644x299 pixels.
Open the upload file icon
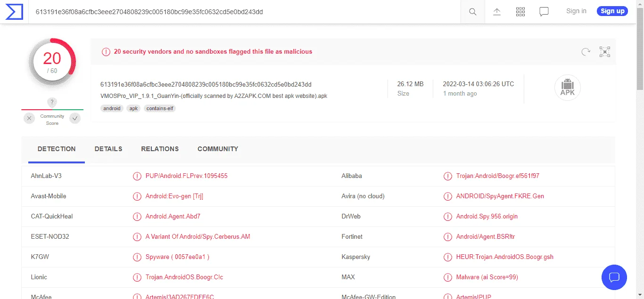(496, 12)
